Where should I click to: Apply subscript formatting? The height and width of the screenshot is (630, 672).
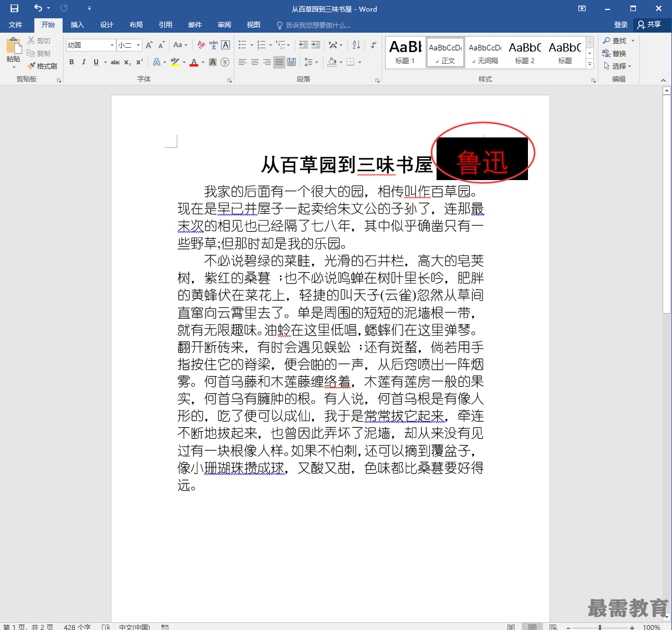pos(127,62)
